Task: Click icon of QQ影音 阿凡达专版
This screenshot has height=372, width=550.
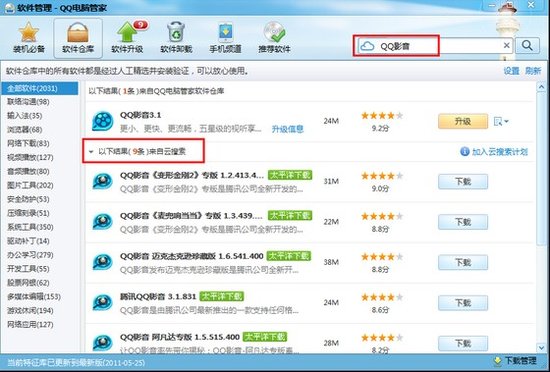Action: point(102,343)
